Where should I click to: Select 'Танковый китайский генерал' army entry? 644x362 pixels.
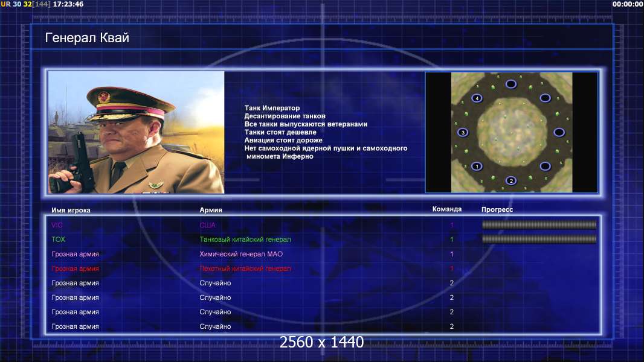pyautogui.click(x=245, y=240)
